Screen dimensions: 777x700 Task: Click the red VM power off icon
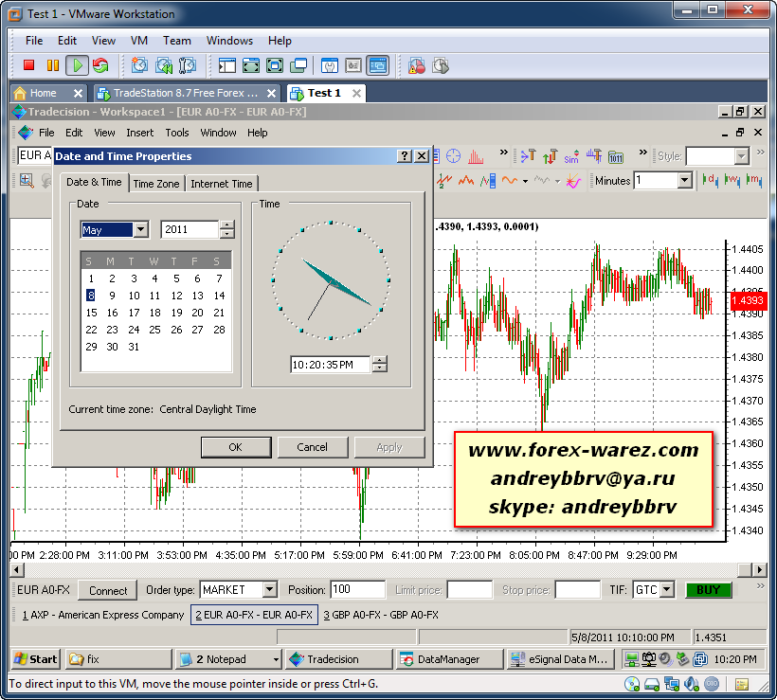[28, 65]
